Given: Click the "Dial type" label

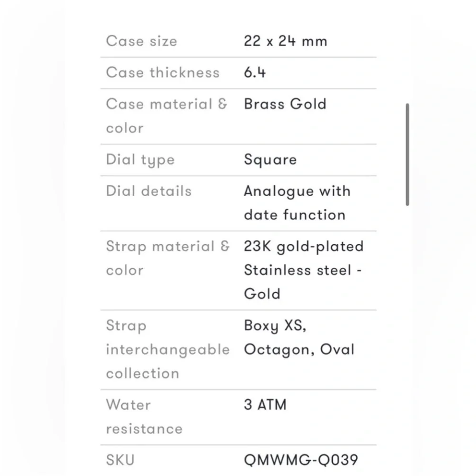Looking at the screenshot, I should (x=140, y=160).
